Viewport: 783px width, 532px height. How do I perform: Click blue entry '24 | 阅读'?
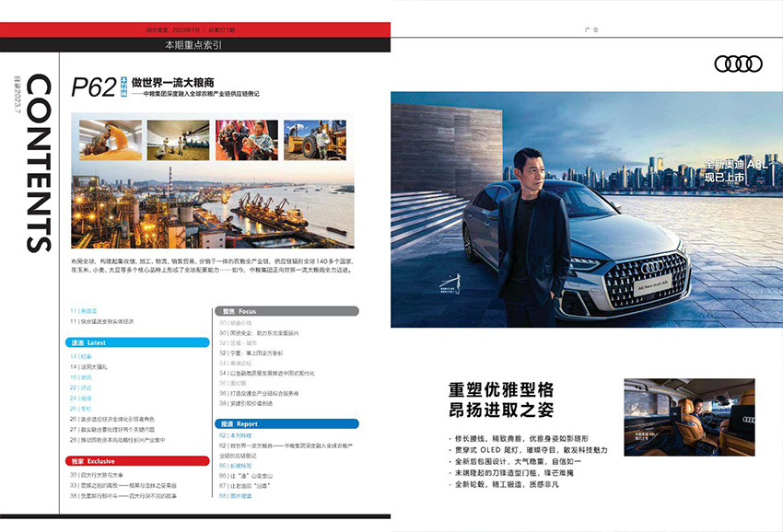point(81,399)
